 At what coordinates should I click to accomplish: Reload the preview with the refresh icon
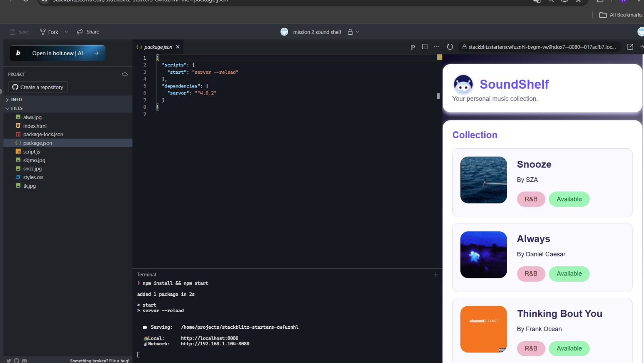pyautogui.click(x=450, y=47)
